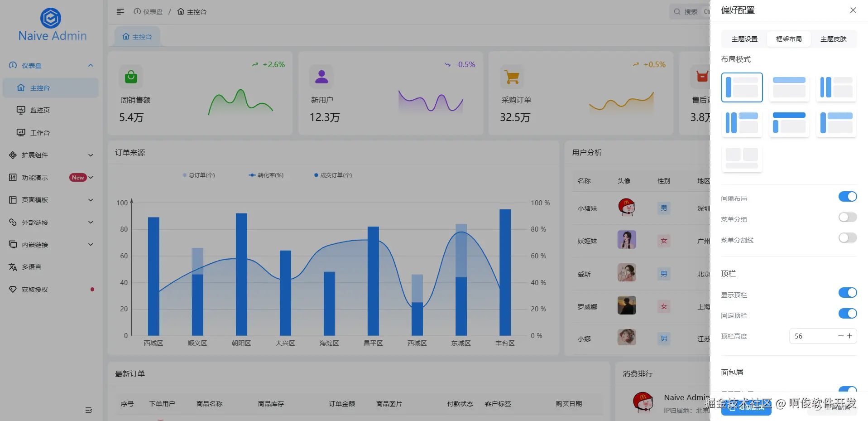This screenshot has width=868, height=421.
Task: Enable the 菜单分组 switch
Action: pyautogui.click(x=848, y=218)
